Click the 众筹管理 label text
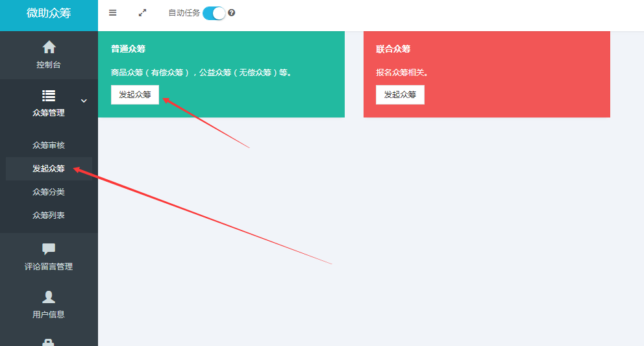 [49, 112]
